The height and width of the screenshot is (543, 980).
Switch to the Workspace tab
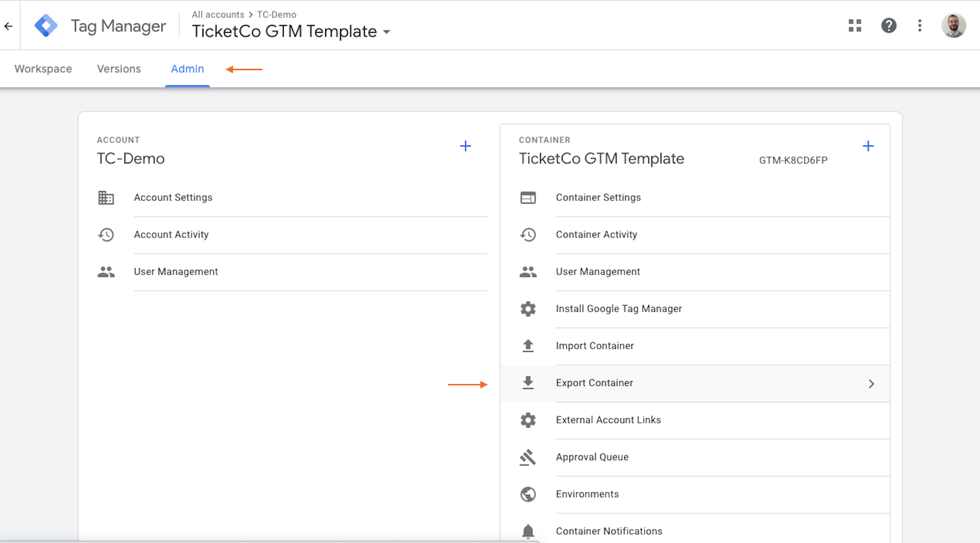click(43, 69)
